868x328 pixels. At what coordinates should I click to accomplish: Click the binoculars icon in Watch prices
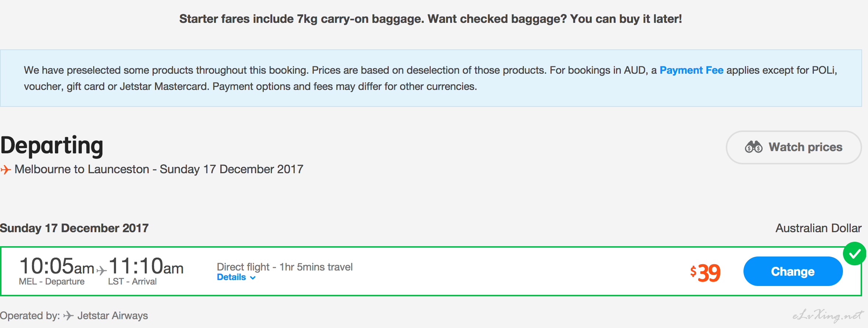click(754, 147)
